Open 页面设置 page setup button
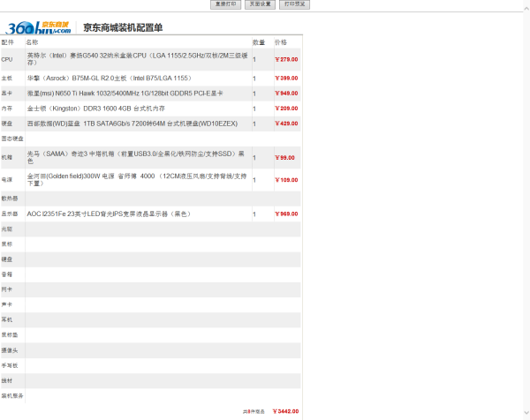The height and width of the screenshot is (420, 530). click(260, 4)
